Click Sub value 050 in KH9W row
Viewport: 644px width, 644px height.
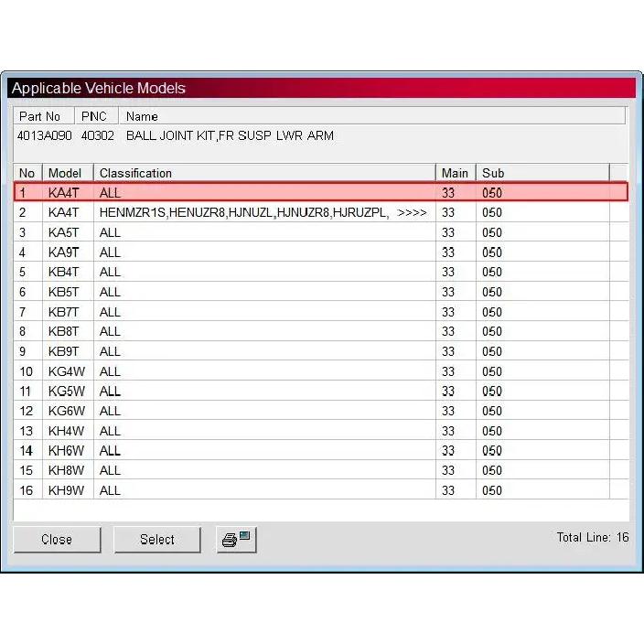(x=491, y=490)
